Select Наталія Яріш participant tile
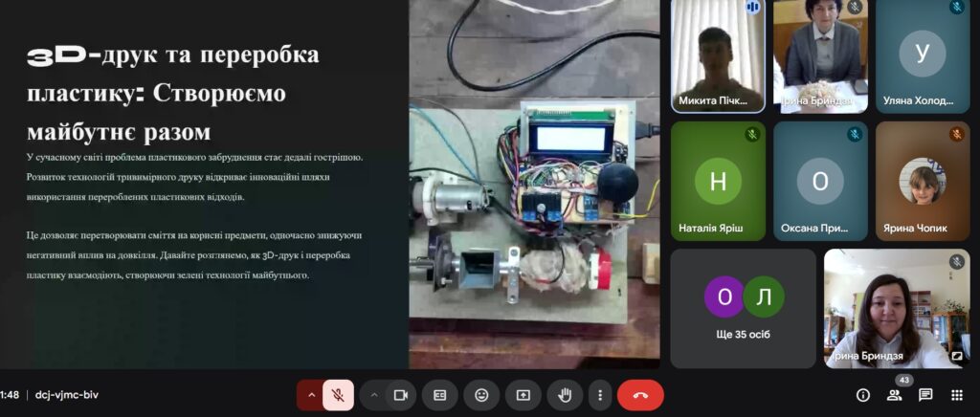Screen dimensions: 980x417 tap(718, 181)
